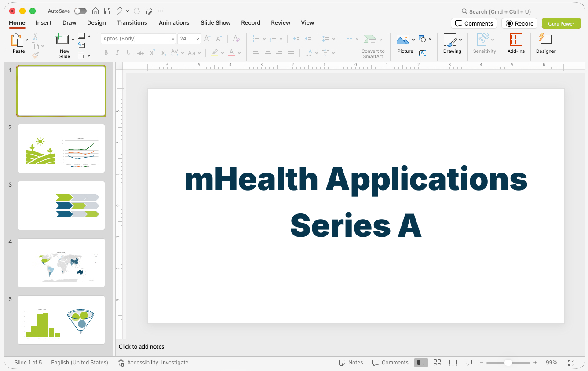The height and width of the screenshot is (371, 588).
Task: Expand the New Slide layout arrow
Action: (73, 40)
